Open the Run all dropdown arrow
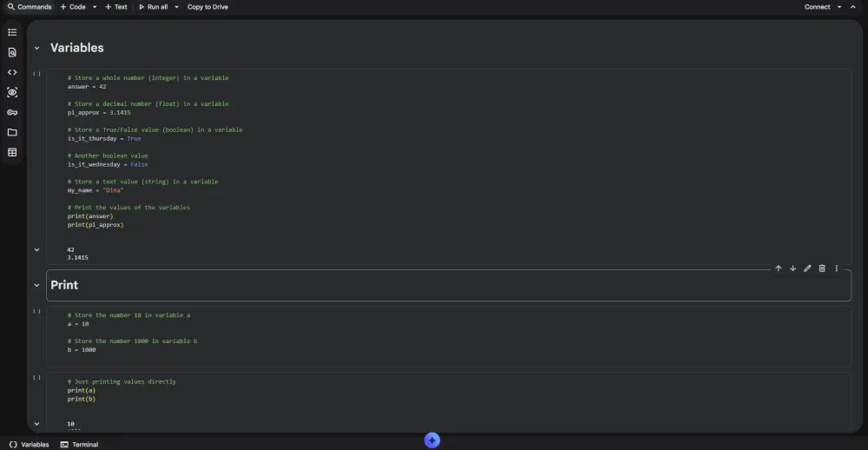This screenshot has height=450, width=868. click(x=176, y=7)
